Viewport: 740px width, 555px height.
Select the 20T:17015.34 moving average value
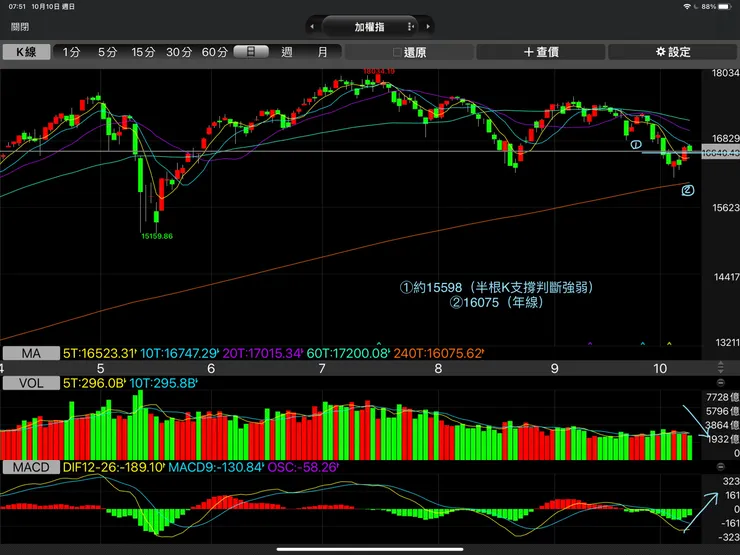(x=262, y=353)
